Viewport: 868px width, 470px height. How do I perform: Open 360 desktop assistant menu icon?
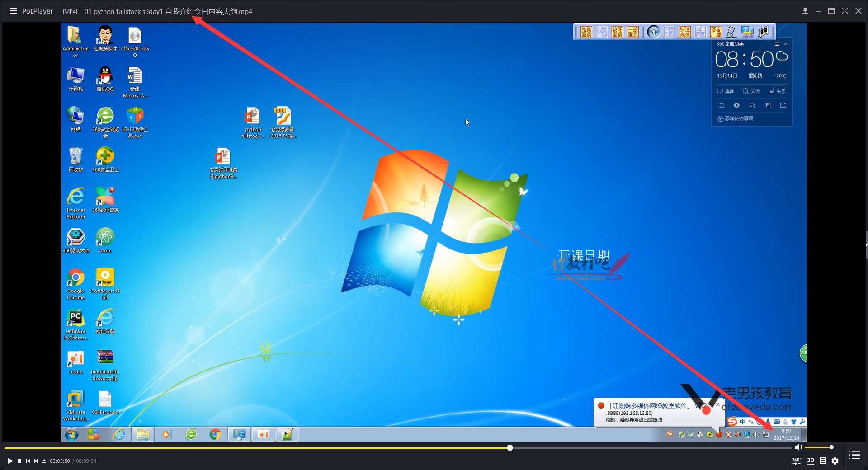point(777,44)
